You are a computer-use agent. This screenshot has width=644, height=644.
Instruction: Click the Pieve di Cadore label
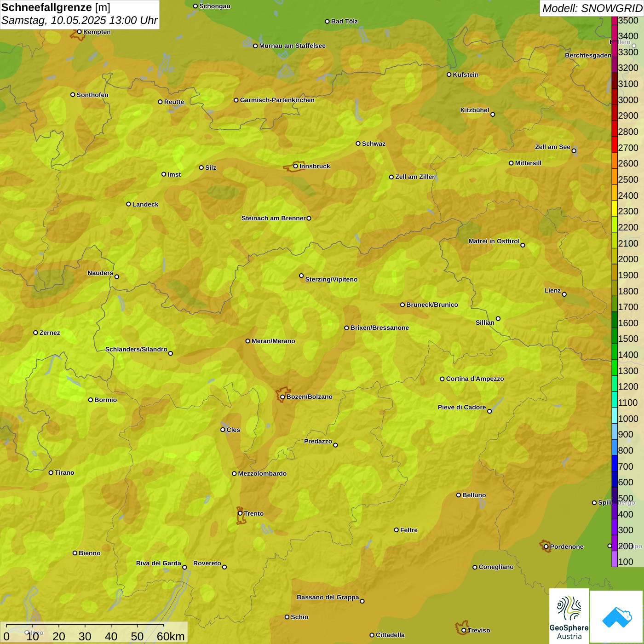pyautogui.click(x=462, y=407)
